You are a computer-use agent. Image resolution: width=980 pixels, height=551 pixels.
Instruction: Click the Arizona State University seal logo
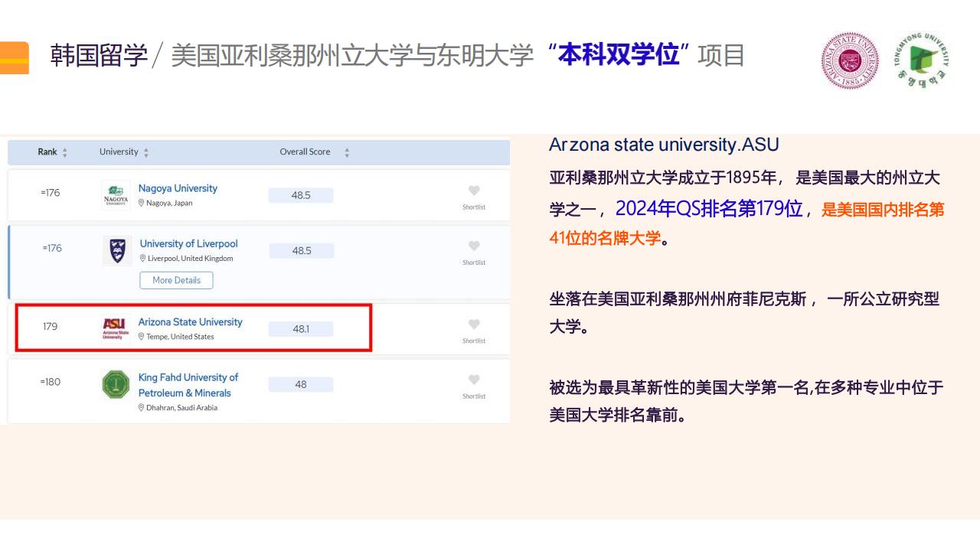coord(850,60)
